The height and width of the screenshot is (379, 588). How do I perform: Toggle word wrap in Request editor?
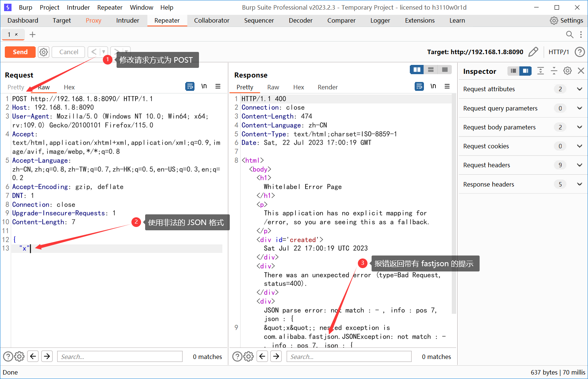coord(190,86)
